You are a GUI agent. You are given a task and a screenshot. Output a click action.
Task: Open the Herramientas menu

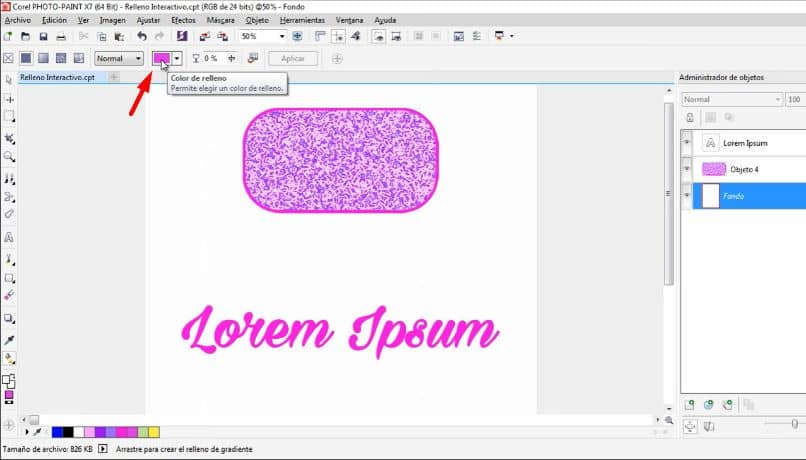coord(302,20)
